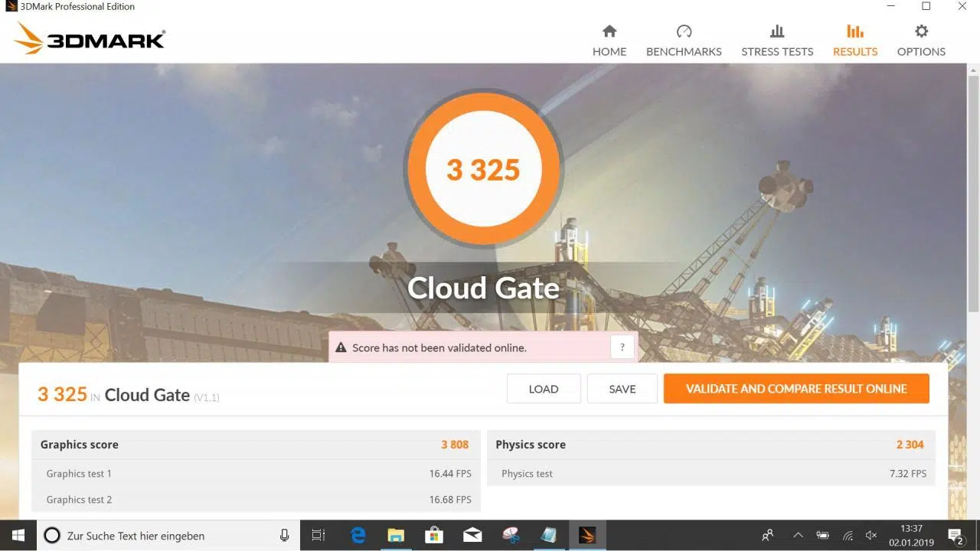Open the Wi-Fi network tray icon
Image resolution: width=980 pixels, height=551 pixels.
tap(848, 536)
